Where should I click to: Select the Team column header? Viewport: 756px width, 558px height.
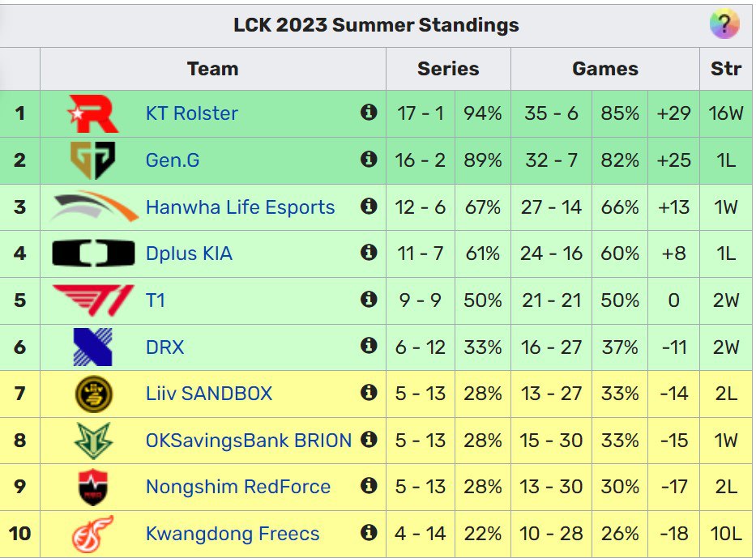(x=212, y=69)
